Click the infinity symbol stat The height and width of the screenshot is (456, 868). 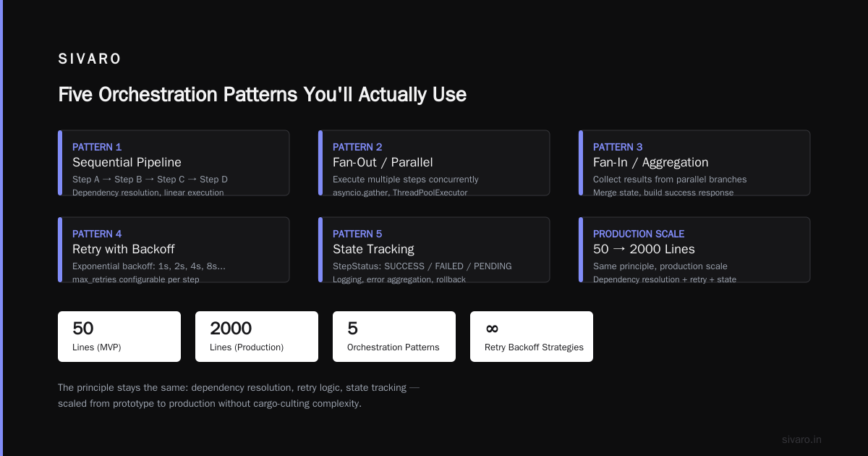(492, 329)
